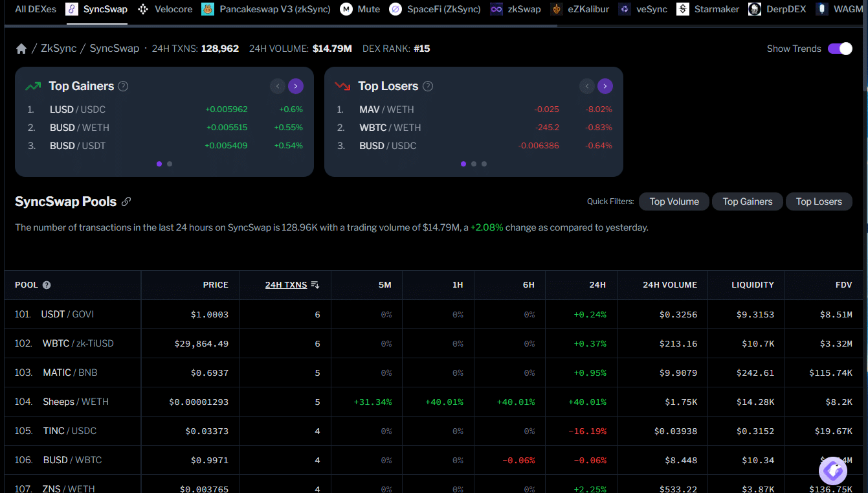Viewport: 868px width, 493px height.
Task: Click the SyncSwap logo icon in DEX tabs
Action: coord(72,9)
